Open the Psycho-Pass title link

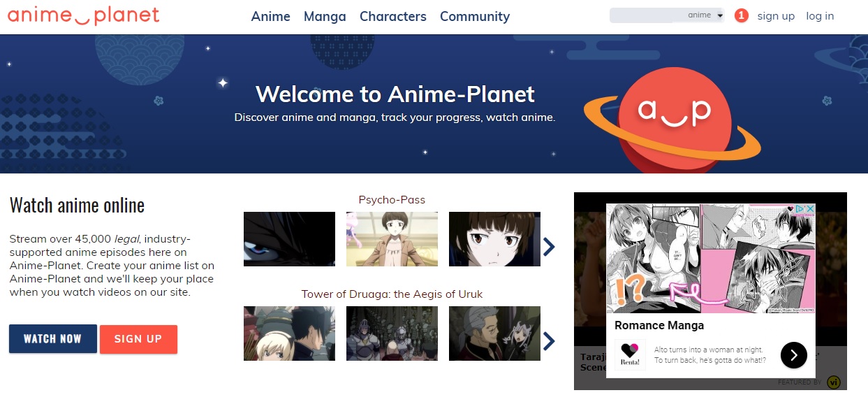pos(392,200)
